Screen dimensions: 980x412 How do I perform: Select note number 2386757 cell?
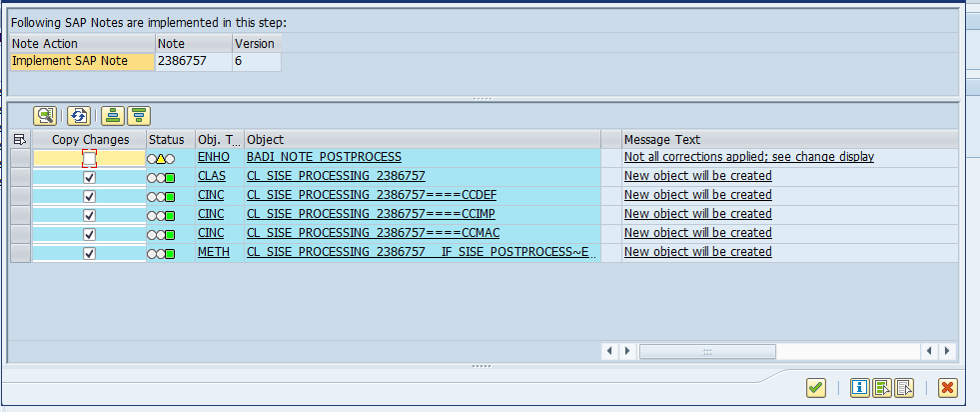194,61
